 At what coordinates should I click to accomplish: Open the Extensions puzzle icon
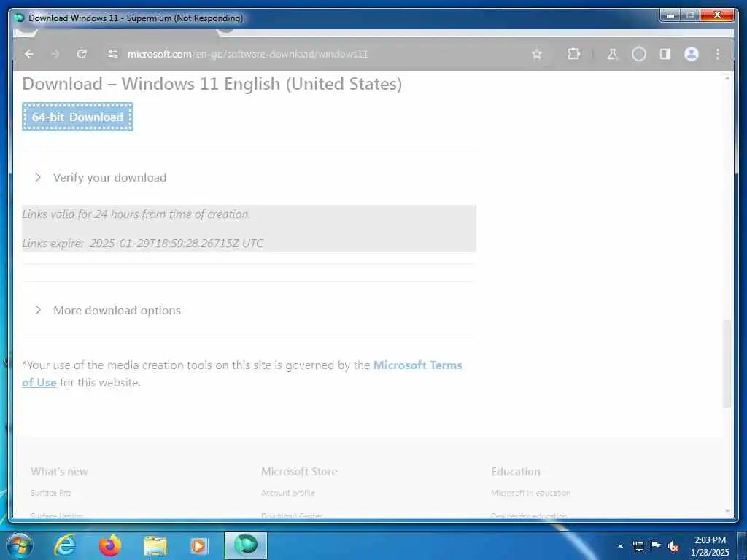pyautogui.click(x=573, y=54)
